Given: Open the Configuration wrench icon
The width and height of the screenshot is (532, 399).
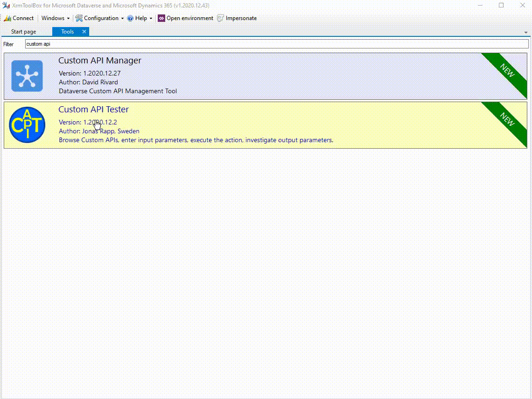Looking at the screenshot, I should [79, 18].
